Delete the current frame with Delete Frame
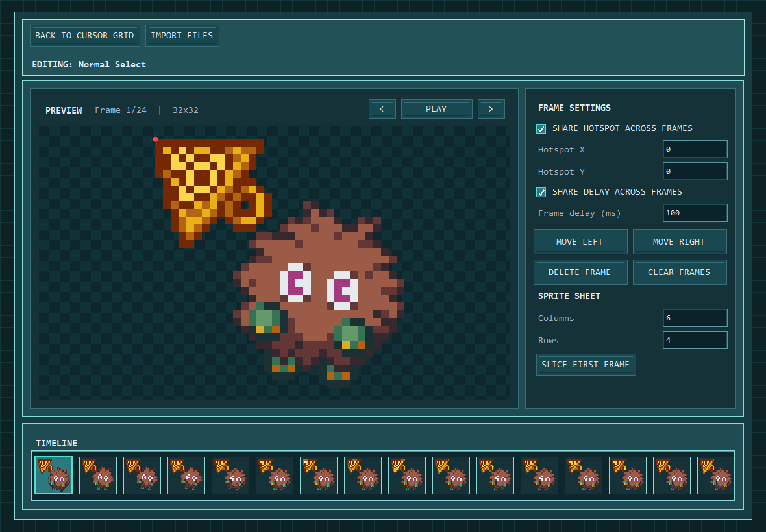This screenshot has height=532, width=766. (580, 272)
